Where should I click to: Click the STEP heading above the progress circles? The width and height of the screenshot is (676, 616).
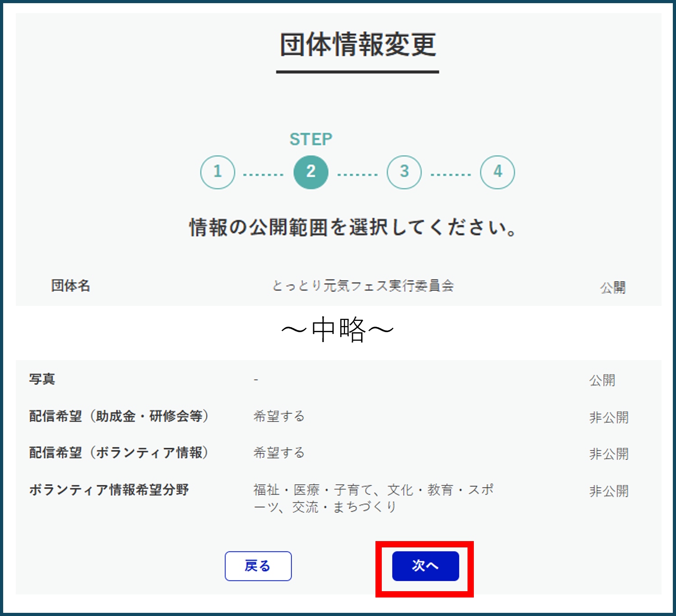pos(311,139)
